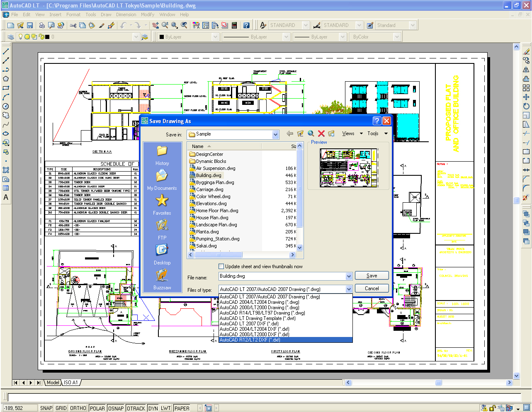The width and height of the screenshot is (532, 412).
Task: Toggle SNAP mode in the status bar
Action: (x=46, y=408)
